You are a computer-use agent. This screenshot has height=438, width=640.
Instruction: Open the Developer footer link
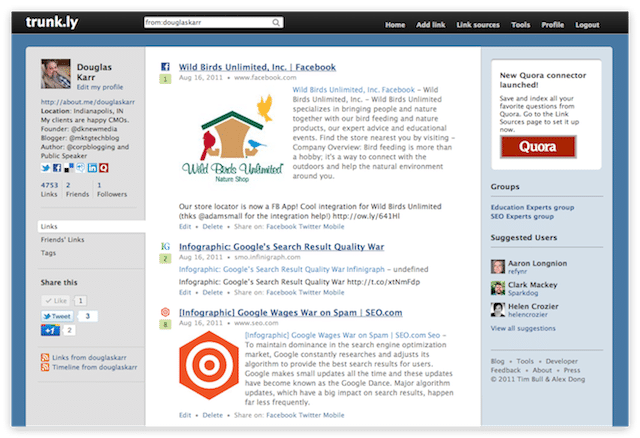coord(562,361)
